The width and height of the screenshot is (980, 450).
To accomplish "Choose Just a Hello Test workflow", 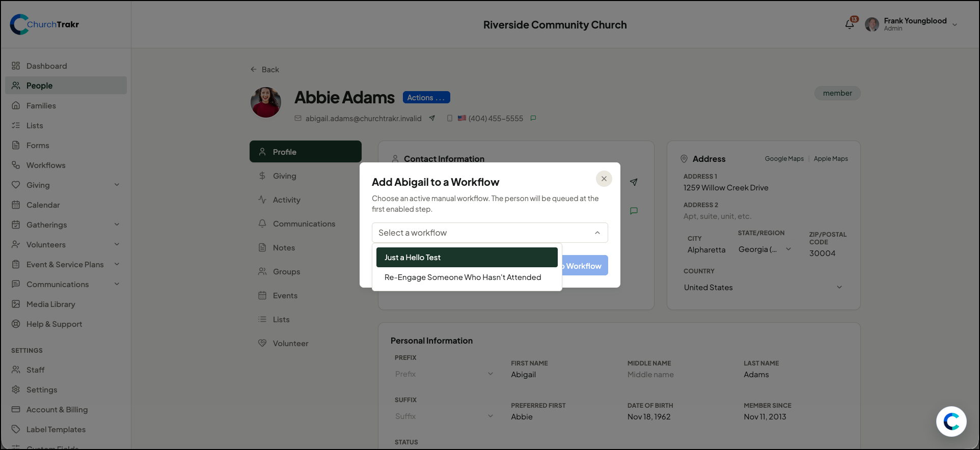I will 467,257.
